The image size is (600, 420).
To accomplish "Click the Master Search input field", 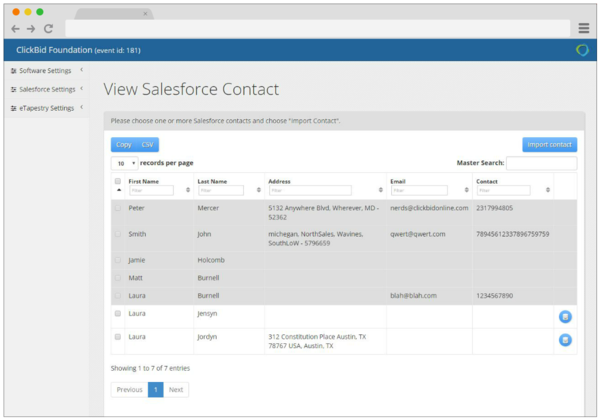I will point(541,163).
